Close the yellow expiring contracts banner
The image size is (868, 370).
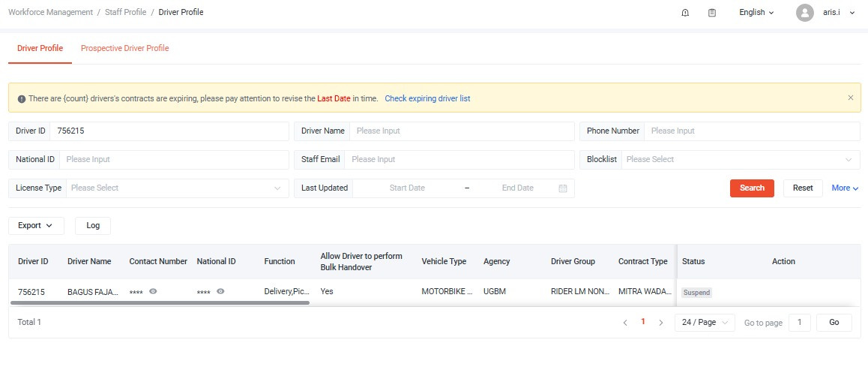click(x=851, y=98)
